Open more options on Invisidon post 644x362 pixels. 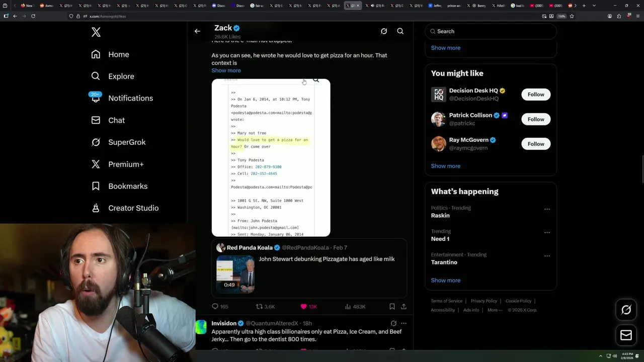point(404,323)
